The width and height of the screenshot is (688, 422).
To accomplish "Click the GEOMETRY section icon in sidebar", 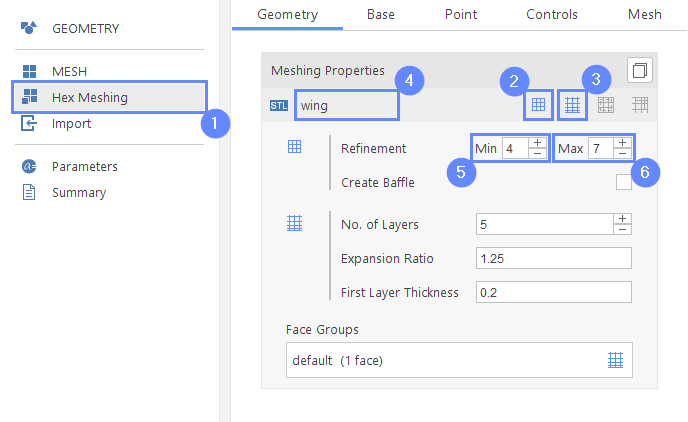I will pyautogui.click(x=29, y=28).
